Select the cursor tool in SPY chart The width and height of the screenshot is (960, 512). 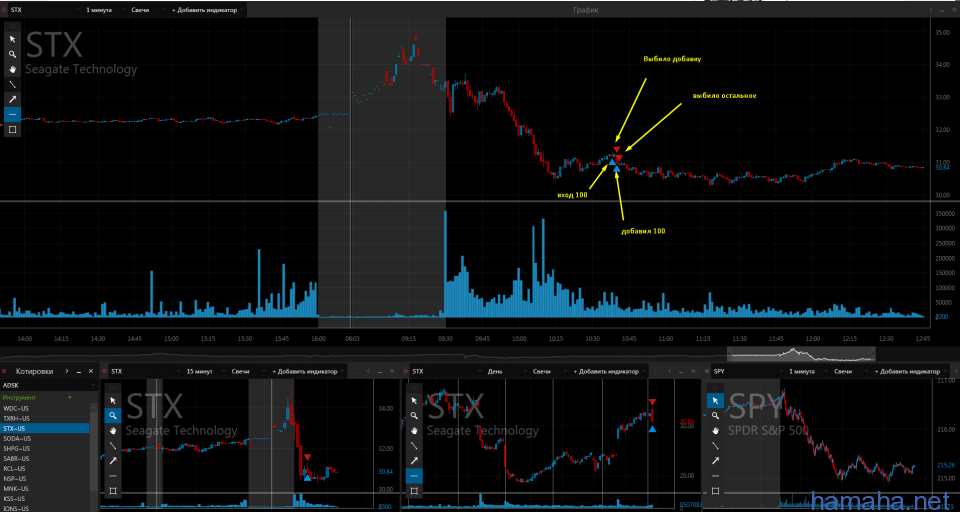point(715,400)
